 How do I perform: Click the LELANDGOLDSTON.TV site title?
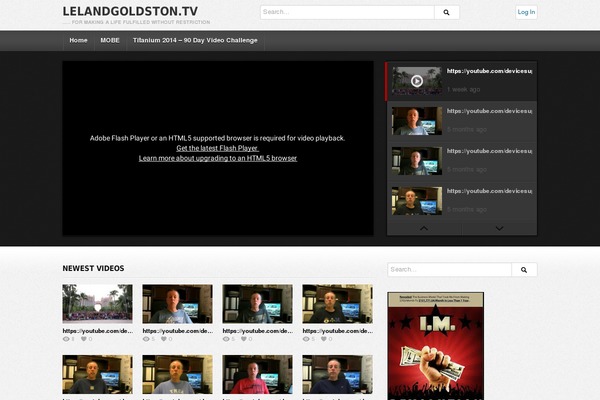point(130,11)
